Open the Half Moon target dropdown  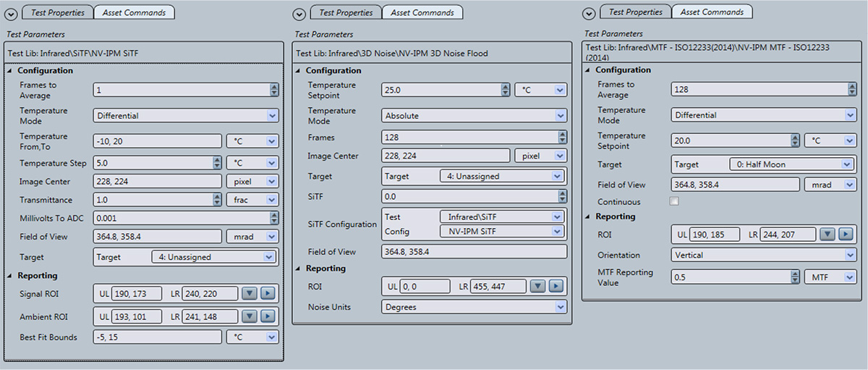pos(791,164)
